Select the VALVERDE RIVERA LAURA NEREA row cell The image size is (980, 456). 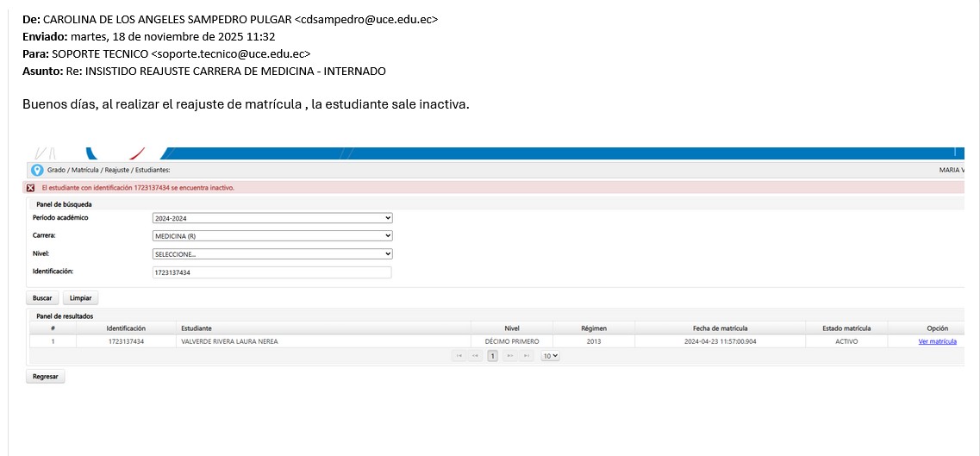click(229, 341)
